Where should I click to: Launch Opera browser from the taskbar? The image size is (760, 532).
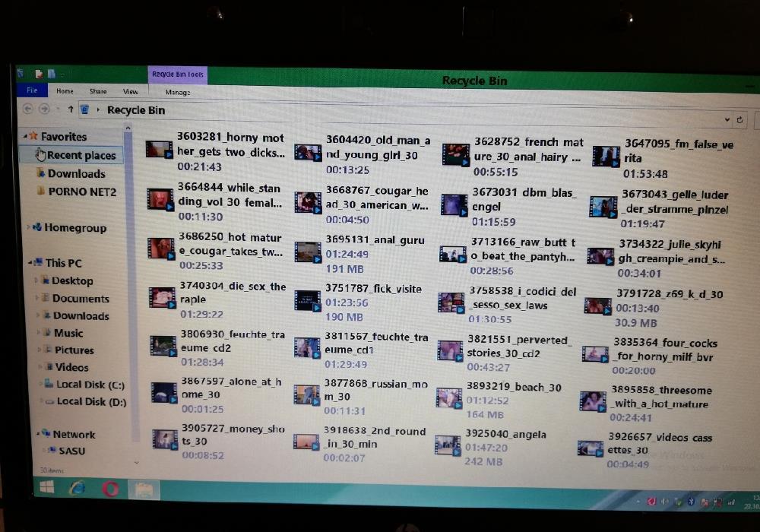pyautogui.click(x=110, y=489)
